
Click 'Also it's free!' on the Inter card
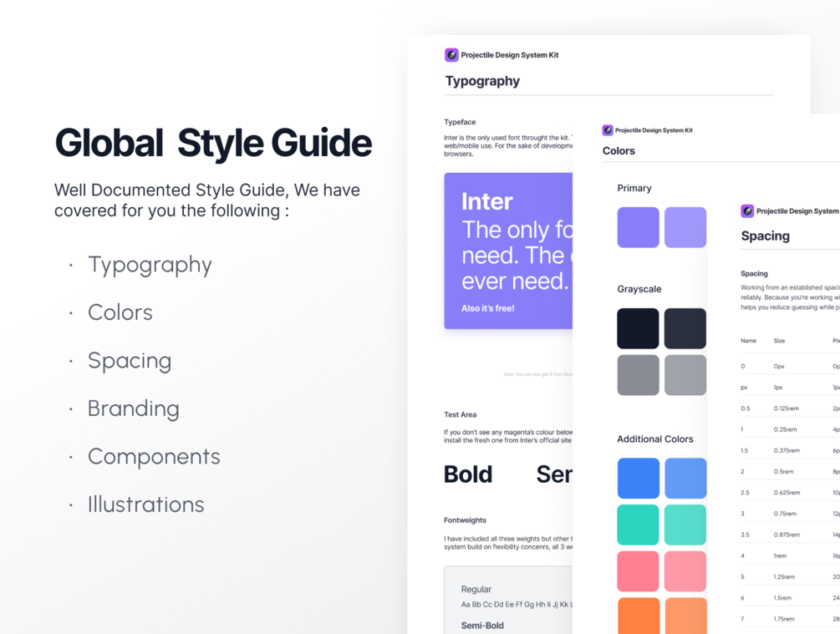(x=488, y=308)
